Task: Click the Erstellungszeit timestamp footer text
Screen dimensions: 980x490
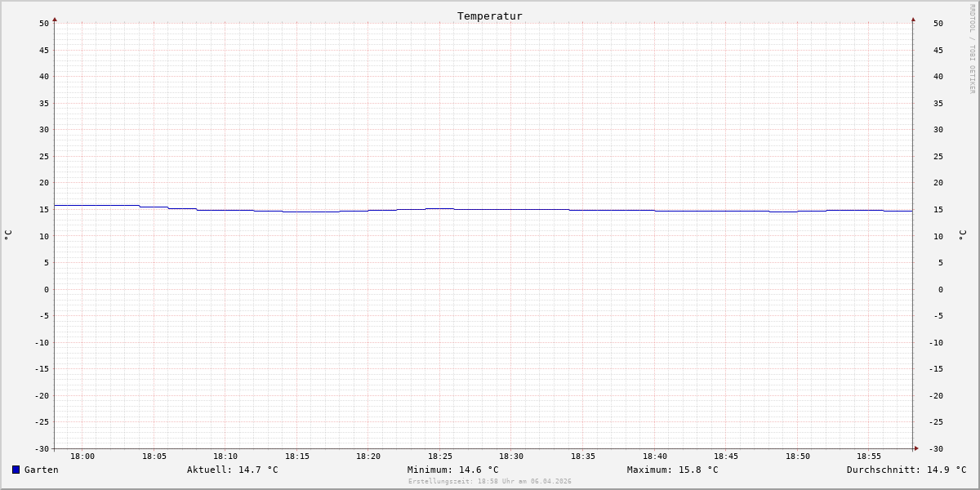Action: 490,481
